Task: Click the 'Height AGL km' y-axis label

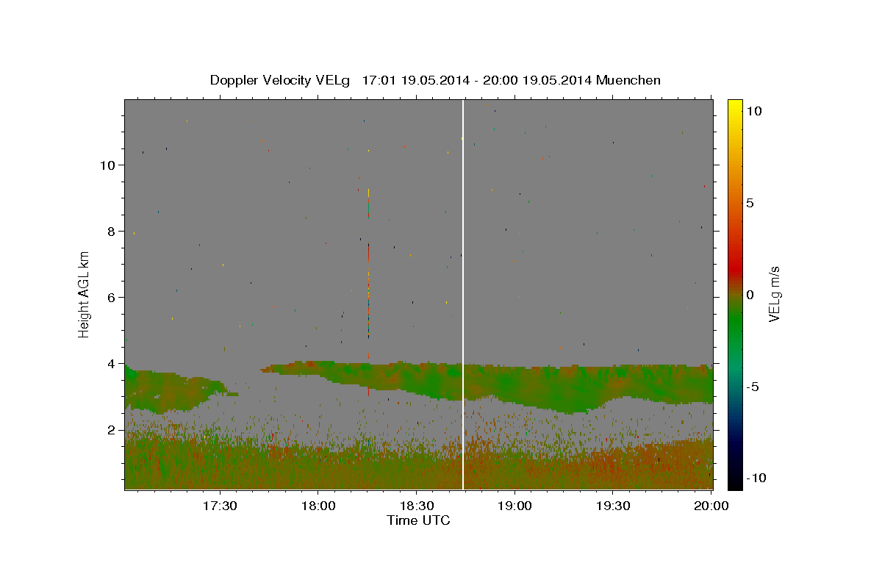Action: [85, 294]
